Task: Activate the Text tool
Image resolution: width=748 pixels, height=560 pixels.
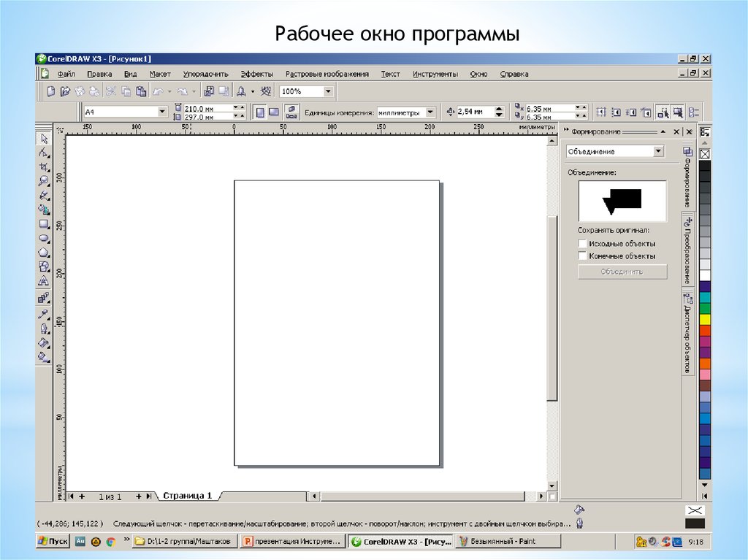Action: click(x=44, y=281)
